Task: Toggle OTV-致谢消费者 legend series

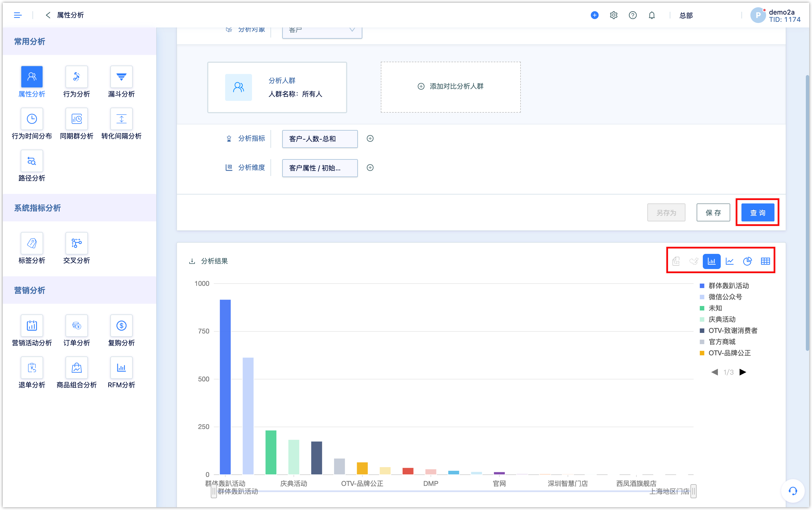Action: (729, 331)
